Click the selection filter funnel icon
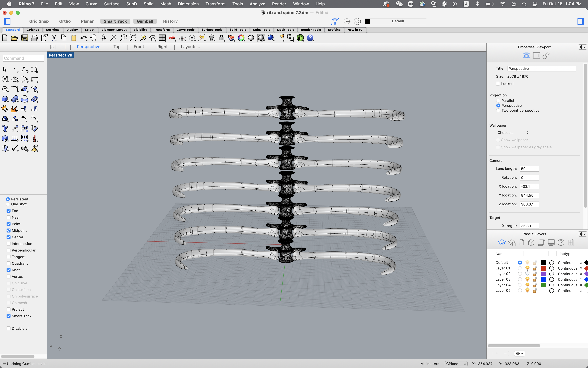Viewport: 588px width, 368px height. 335,21
